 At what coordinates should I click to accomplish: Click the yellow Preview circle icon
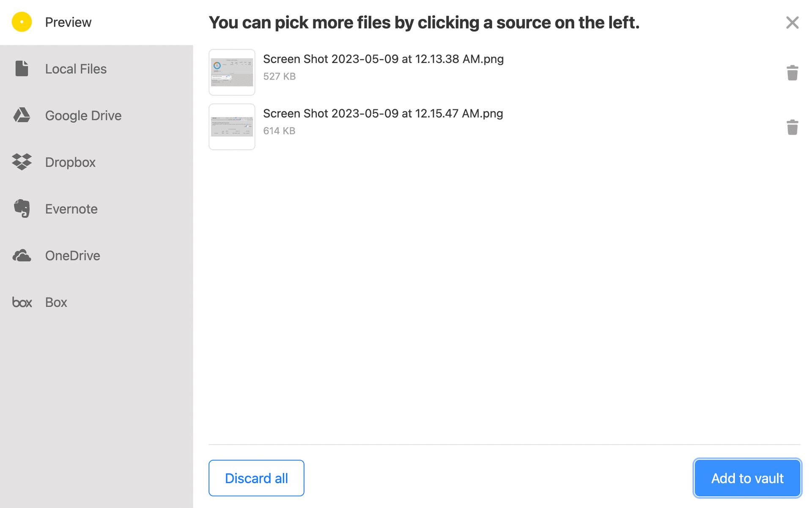tap(22, 22)
